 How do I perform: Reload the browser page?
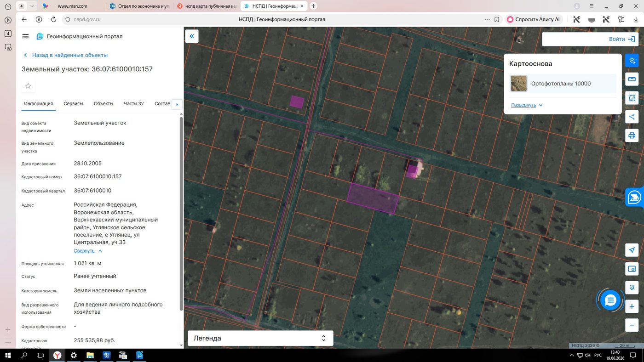[x=53, y=20]
